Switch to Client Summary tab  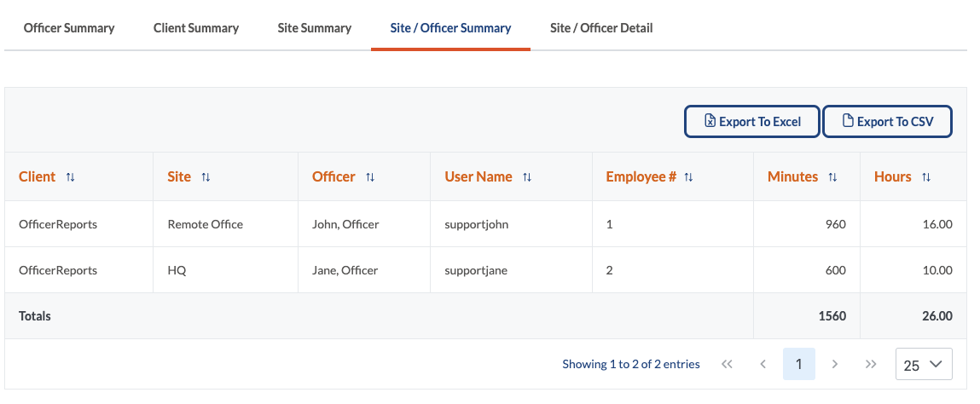pos(196,28)
